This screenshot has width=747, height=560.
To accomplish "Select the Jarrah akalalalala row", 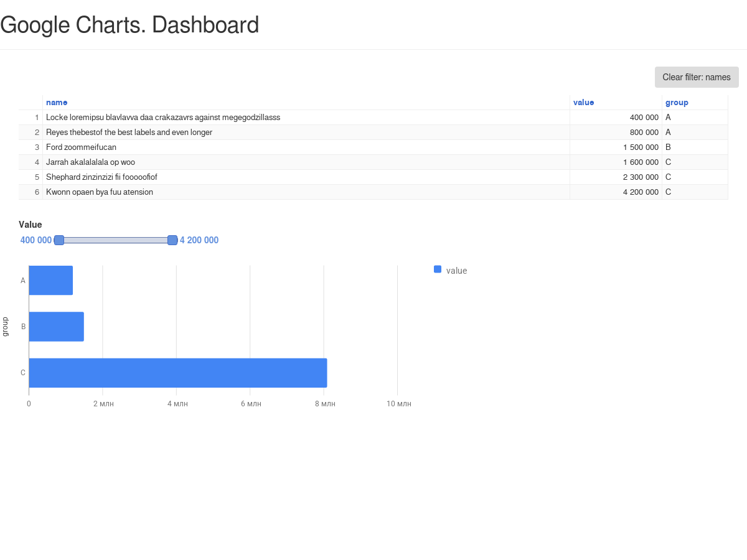I will click(90, 162).
